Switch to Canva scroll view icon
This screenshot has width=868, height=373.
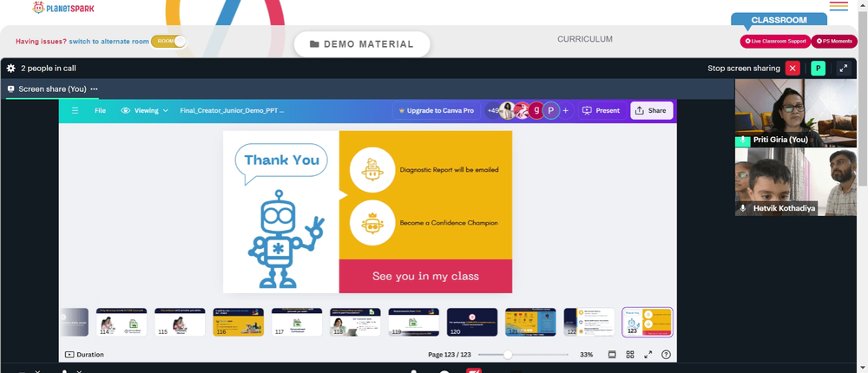[612, 355]
